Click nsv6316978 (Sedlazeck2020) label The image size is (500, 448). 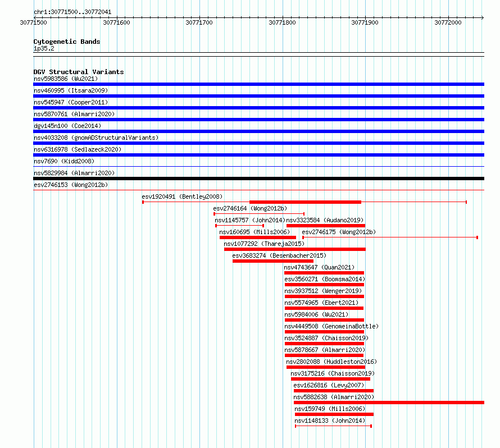click(x=78, y=149)
